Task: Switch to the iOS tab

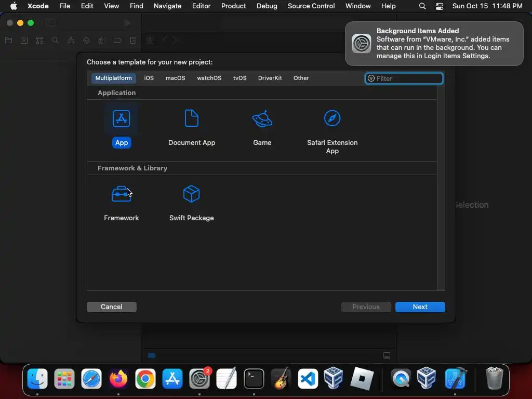Action: click(149, 78)
